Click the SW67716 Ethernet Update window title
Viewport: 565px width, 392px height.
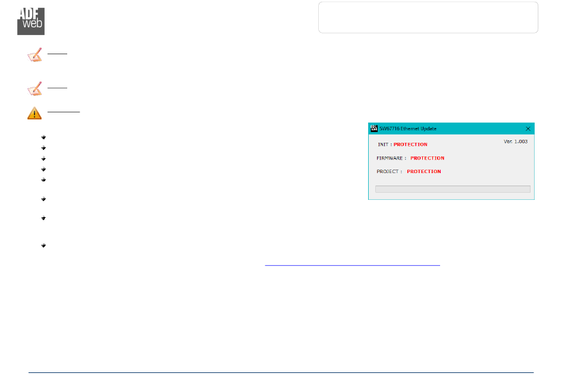click(x=408, y=128)
